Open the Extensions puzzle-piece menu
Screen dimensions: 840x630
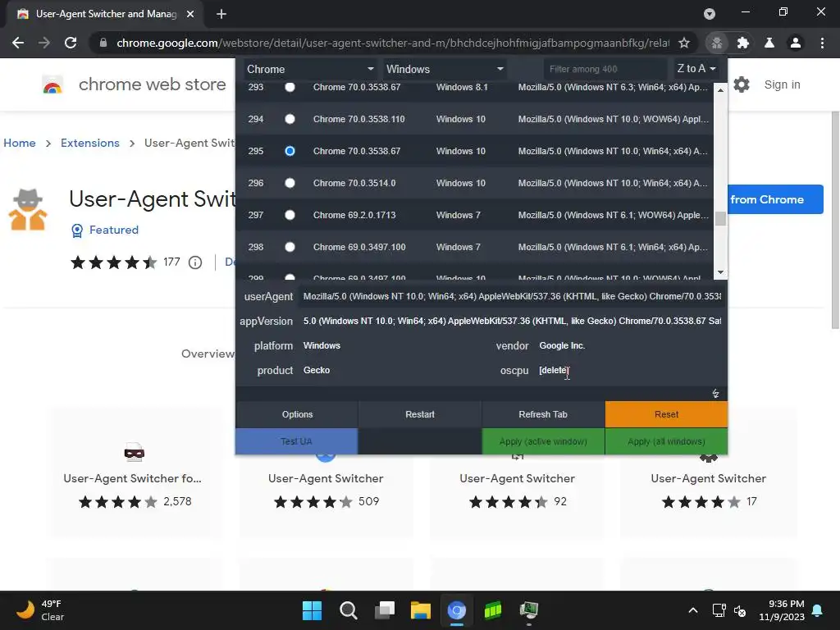[x=743, y=43]
